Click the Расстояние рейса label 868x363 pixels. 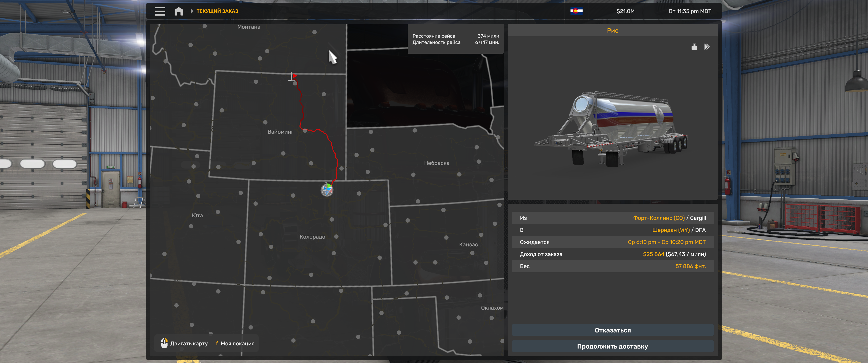(434, 36)
